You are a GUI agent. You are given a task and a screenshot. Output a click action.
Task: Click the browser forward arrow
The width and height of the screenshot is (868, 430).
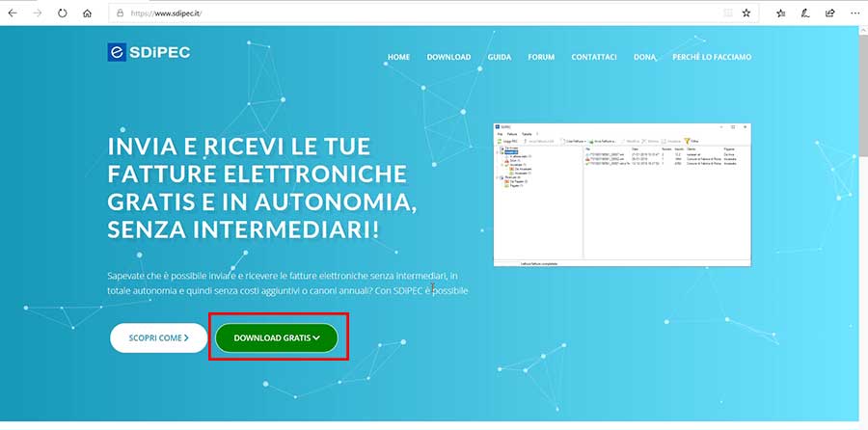point(37,13)
